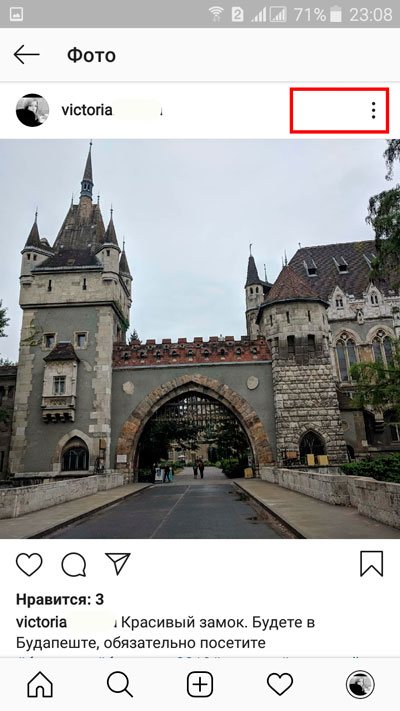The width and height of the screenshot is (400, 711).
Task: Open victoria's profile picture in the post header
Action: coord(32,110)
